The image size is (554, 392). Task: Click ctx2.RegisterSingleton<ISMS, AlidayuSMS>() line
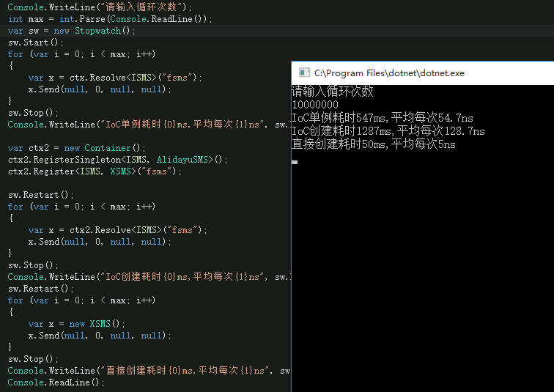118,160
